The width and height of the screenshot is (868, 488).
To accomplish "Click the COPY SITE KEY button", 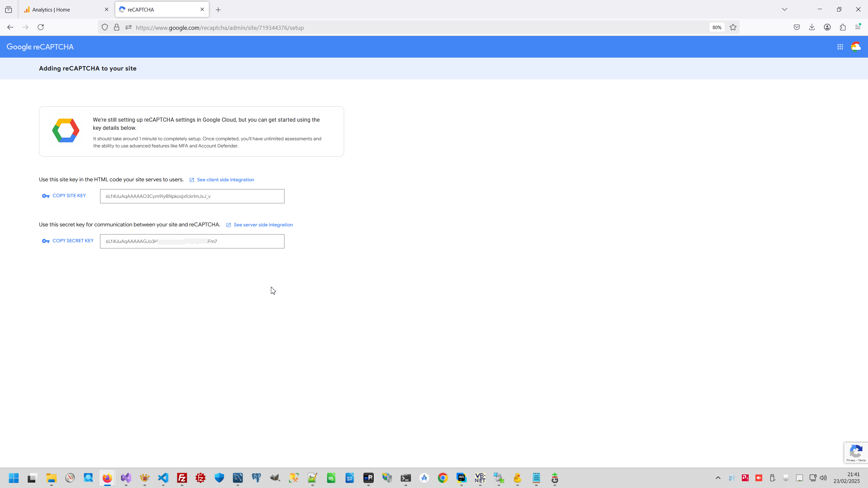I will (x=64, y=196).
